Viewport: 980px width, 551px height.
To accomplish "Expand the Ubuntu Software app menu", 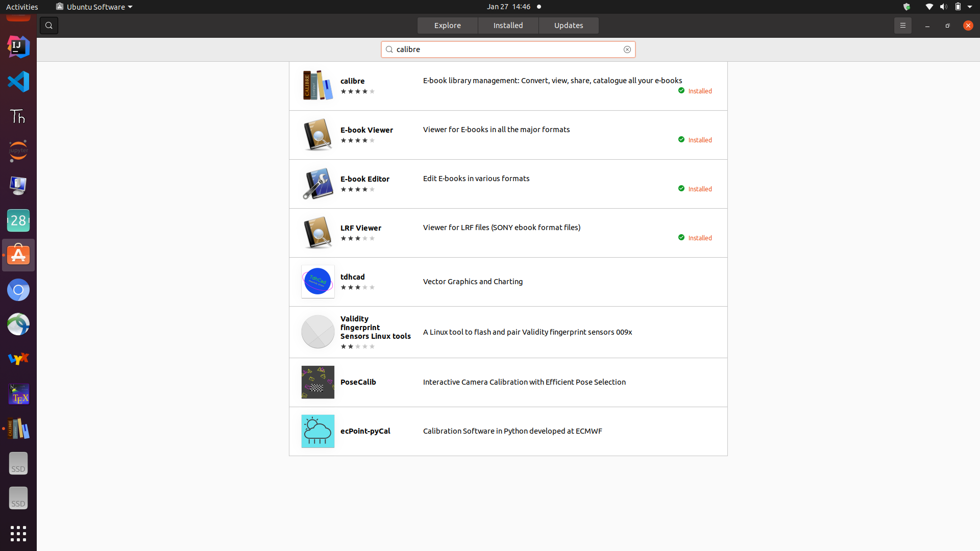I will pos(94,7).
